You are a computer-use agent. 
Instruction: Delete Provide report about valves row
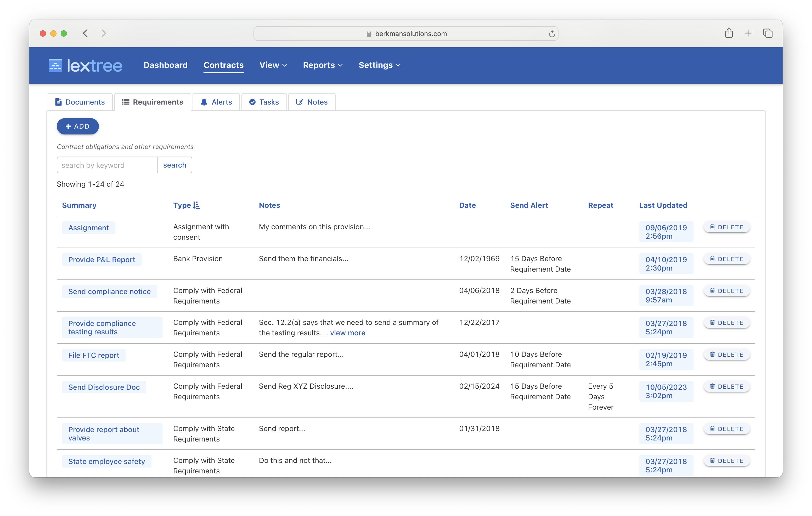point(727,429)
